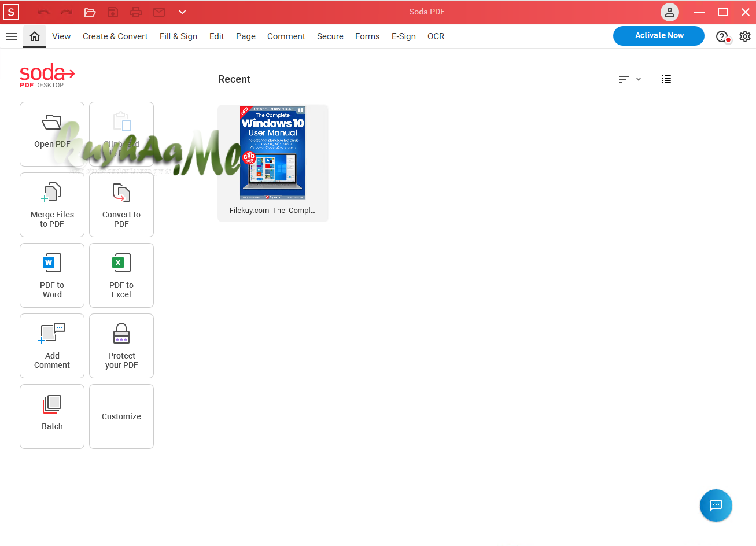Screen dimensions: 756x546
Task: Click the Undo arrow in title bar
Action: pos(43,12)
